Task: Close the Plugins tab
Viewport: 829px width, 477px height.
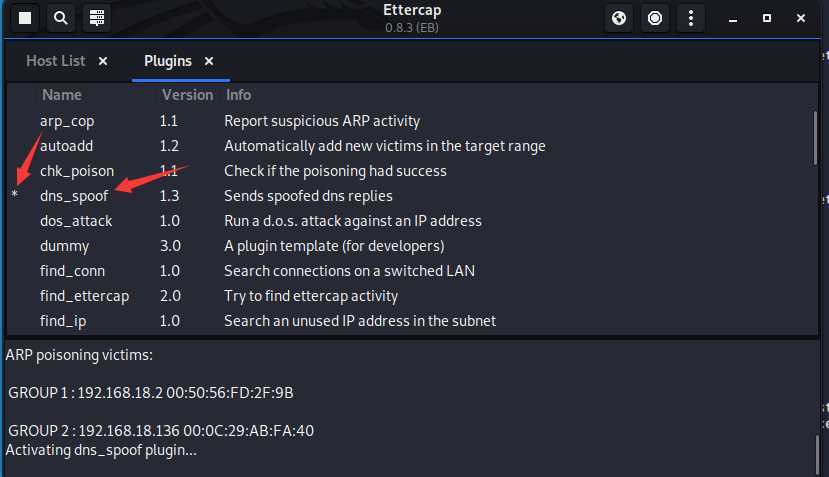Action: [x=209, y=61]
